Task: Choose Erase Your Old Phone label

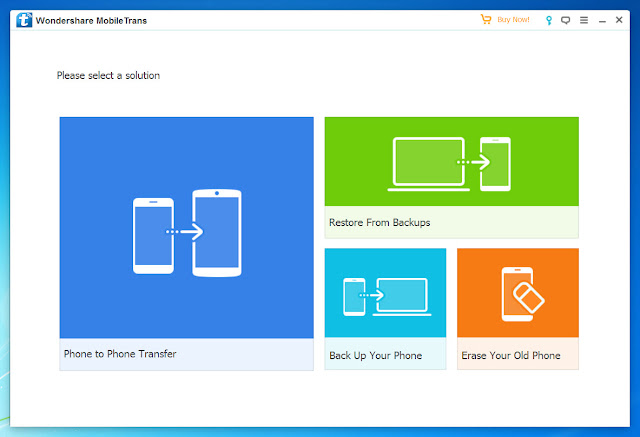Action: click(511, 355)
